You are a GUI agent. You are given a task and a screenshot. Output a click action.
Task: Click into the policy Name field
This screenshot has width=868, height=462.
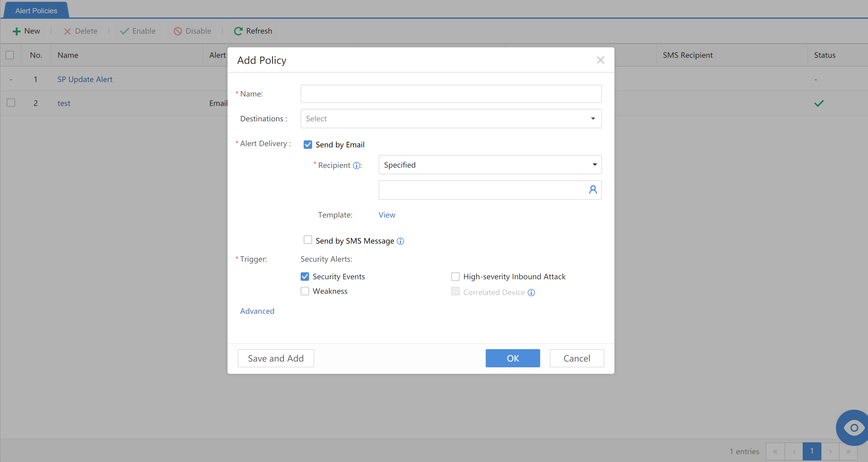tap(451, 94)
